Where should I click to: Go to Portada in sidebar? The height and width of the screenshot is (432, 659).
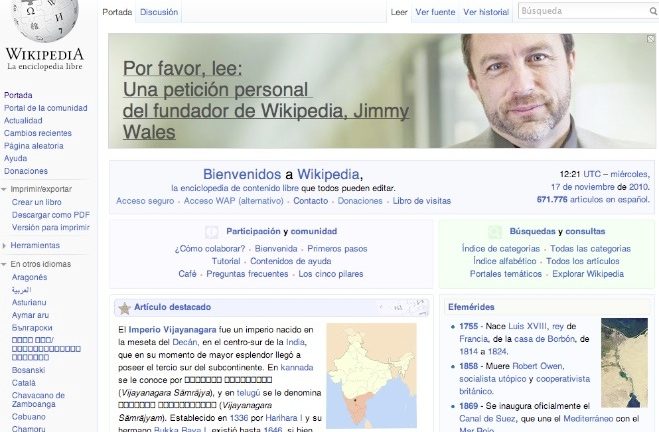pyautogui.click(x=18, y=95)
